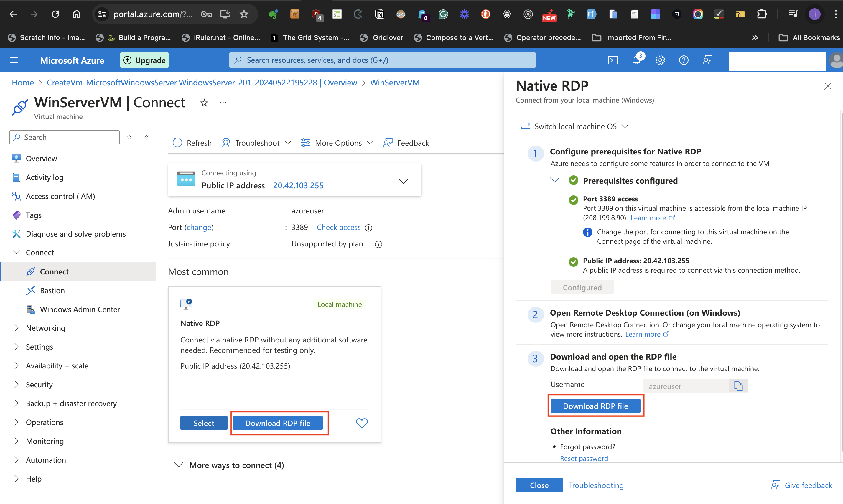Open the Cloud Shell terminal
The image size is (843, 504).
click(613, 60)
